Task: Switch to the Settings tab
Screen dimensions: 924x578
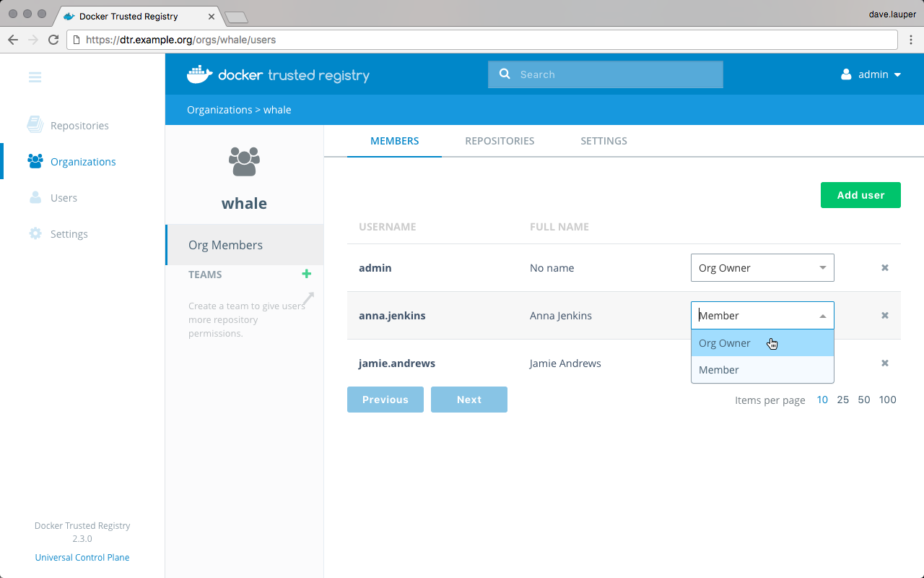Action: (603, 141)
